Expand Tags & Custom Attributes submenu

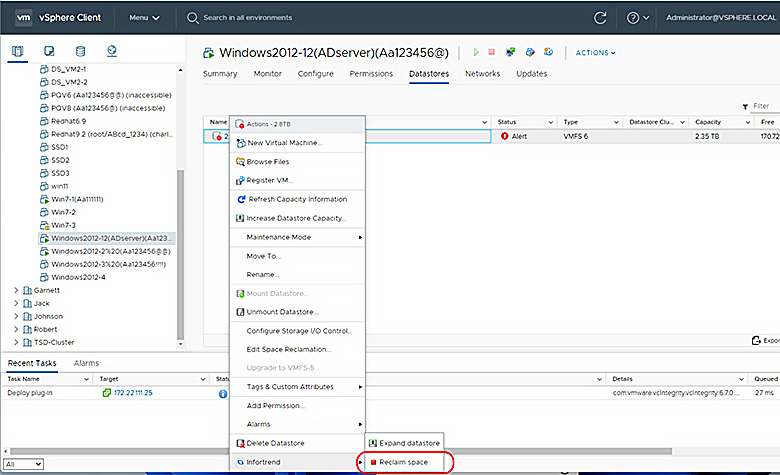coord(297,386)
